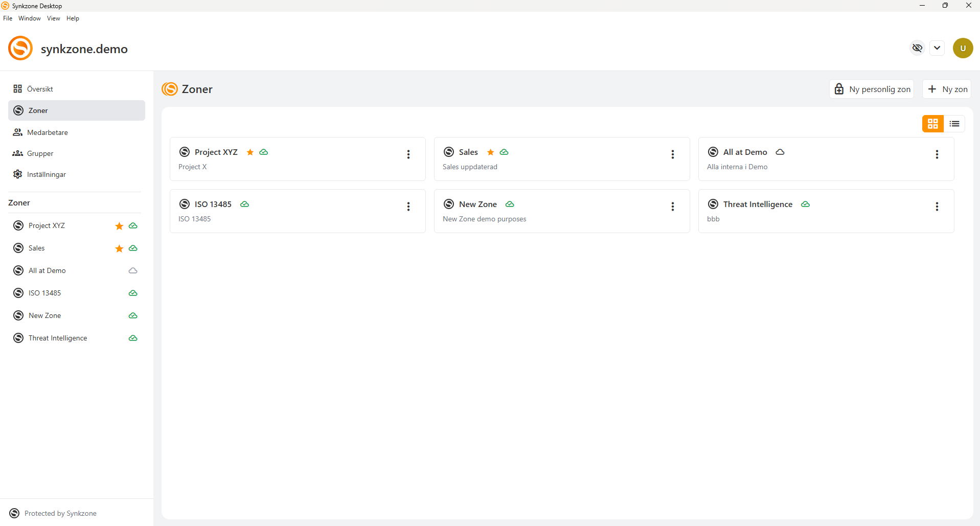Click sidebar cloud icon for Threat Intelligence
Viewport: 980px width, 526px height.
pos(133,338)
